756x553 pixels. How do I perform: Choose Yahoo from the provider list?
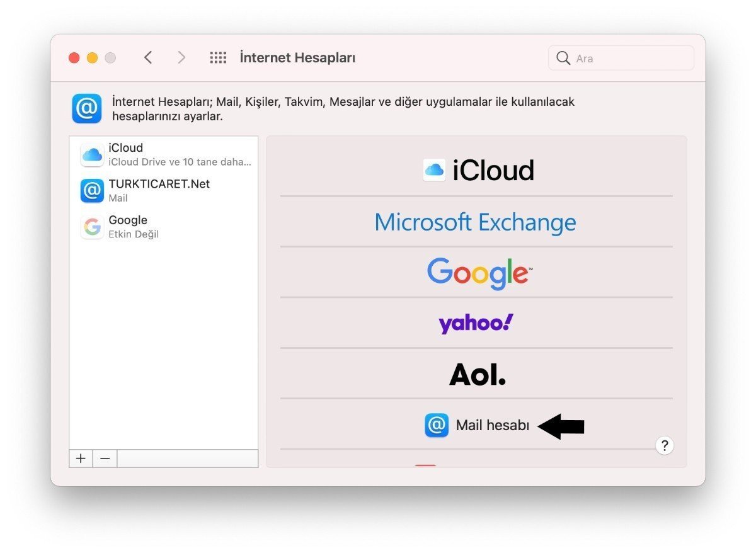(x=475, y=322)
